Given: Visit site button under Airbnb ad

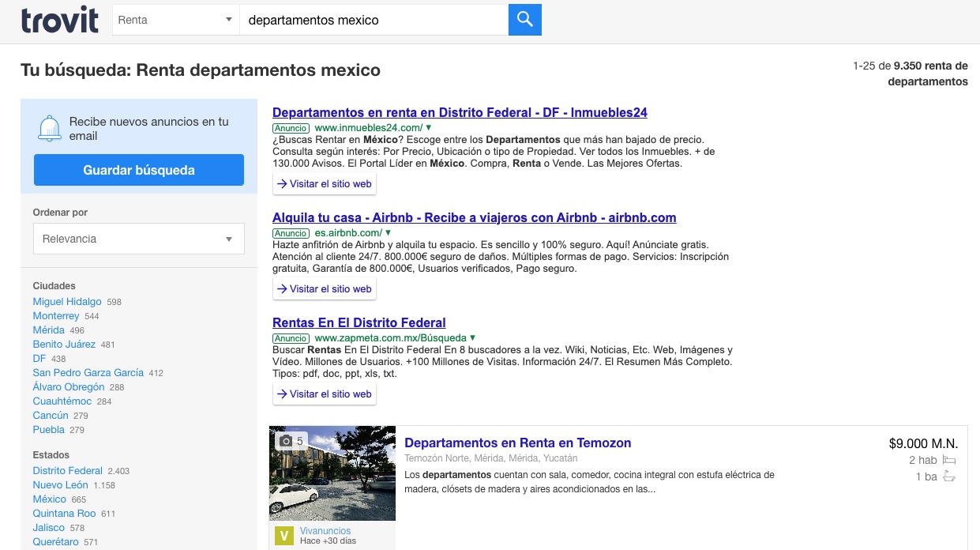Looking at the screenshot, I should (x=325, y=288).
